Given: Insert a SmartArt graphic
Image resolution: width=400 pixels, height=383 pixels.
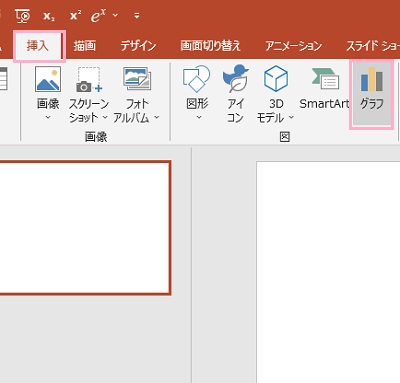Looking at the screenshot, I should [x=324, y=89].
